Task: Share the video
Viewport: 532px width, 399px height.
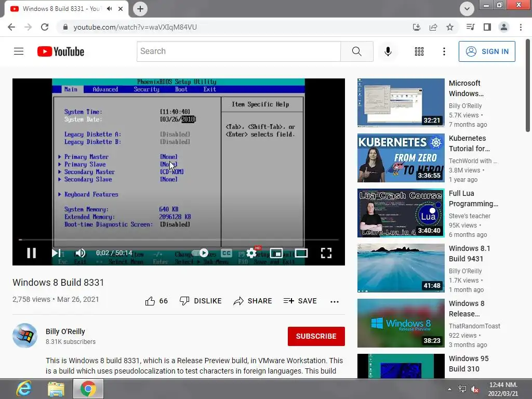Action: click(253, 301)
